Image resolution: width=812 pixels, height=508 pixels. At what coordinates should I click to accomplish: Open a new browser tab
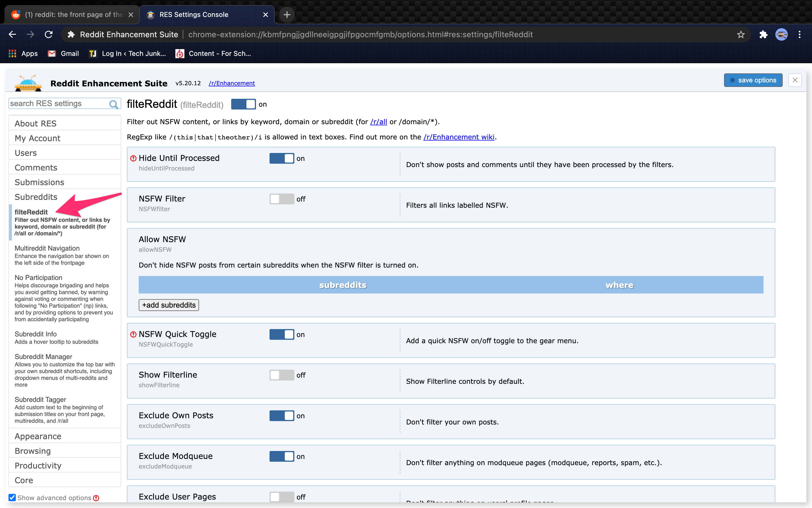(287, 15)
